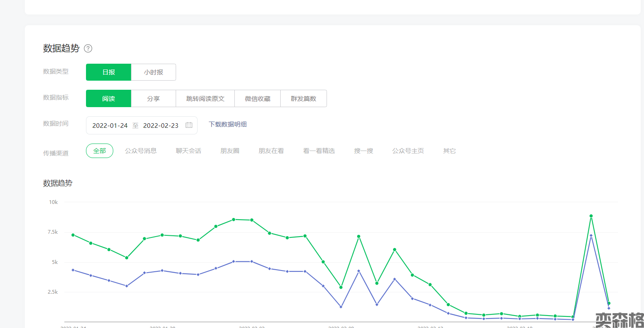This screenshot has height=328, width=644.
Task: Filter by 聊天会话 channel
Action: (x=188, y=151)
